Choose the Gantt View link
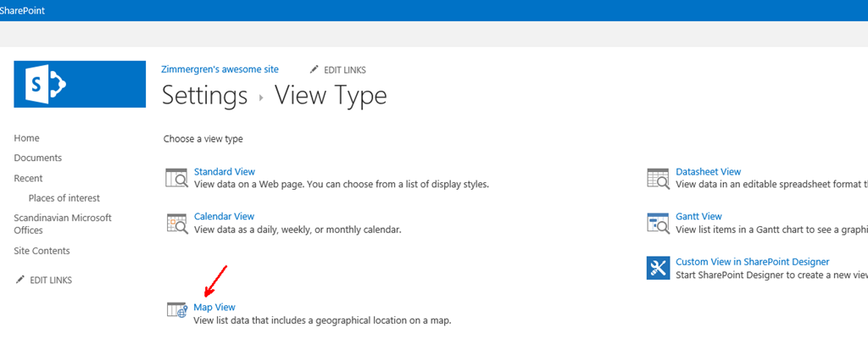This screenshot has width=868, height=339. 698,217
